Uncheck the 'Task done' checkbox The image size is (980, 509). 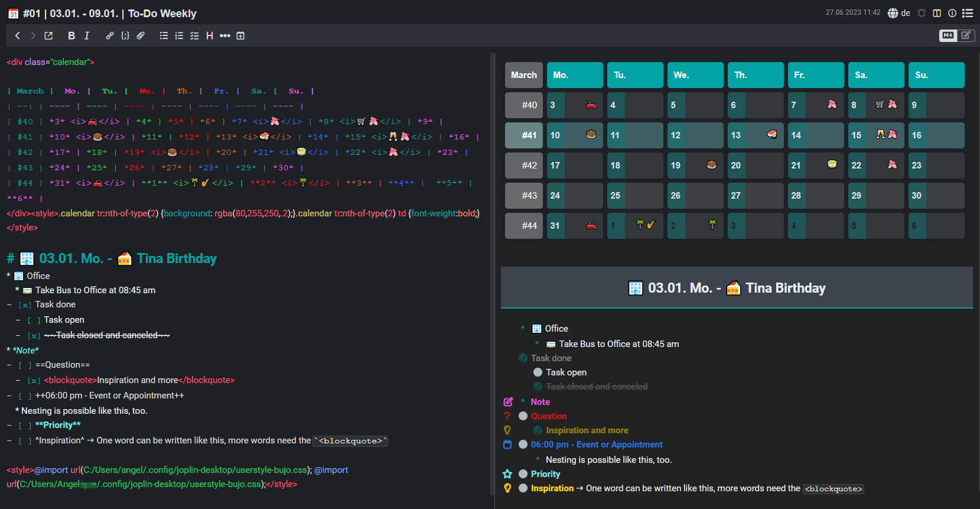(x=523, y=358)
